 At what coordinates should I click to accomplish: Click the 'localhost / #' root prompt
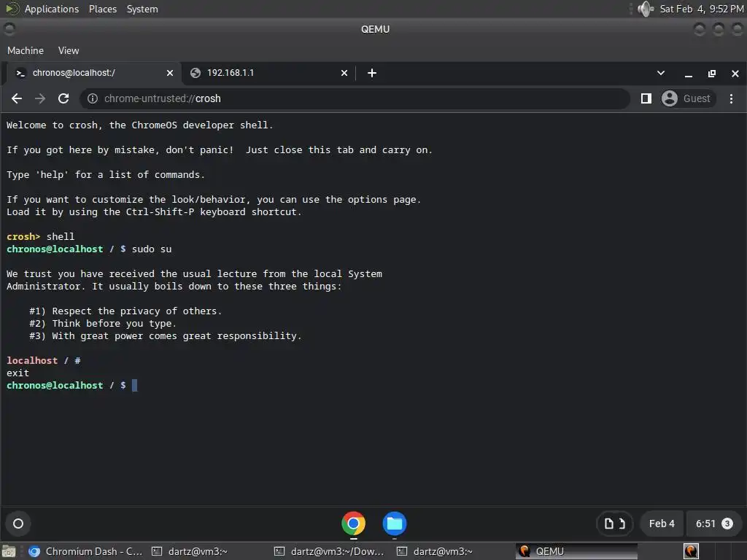pyautogui.click(x=43, y=360)
